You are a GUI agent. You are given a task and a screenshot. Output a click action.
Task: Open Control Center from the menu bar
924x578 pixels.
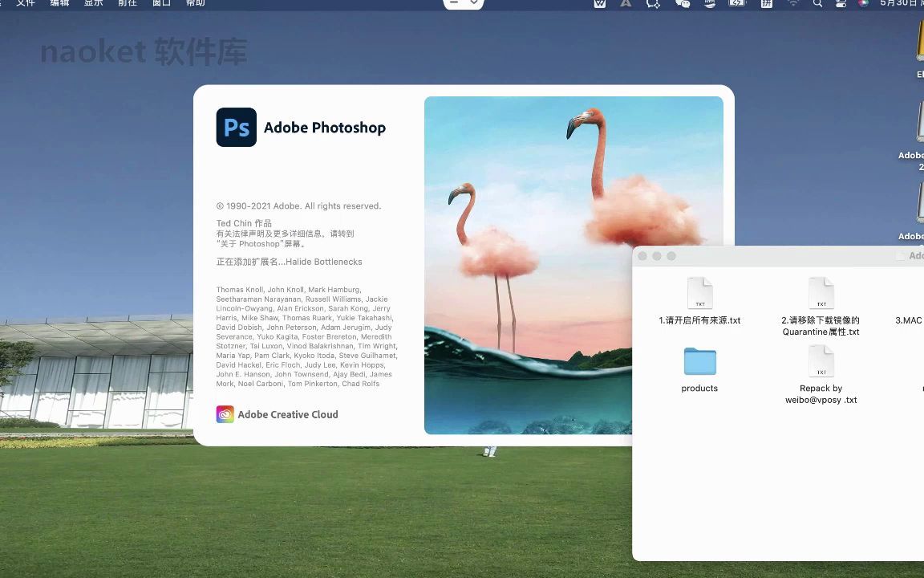(841, 3)
